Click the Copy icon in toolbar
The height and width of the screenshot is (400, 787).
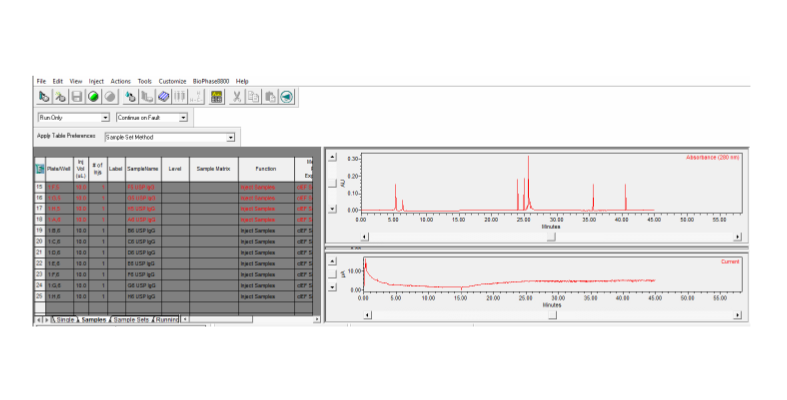(x=254, y=97)
